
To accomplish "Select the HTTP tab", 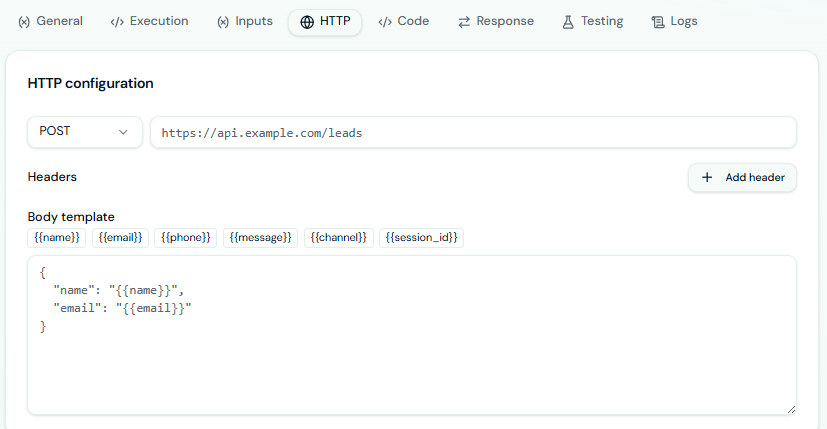I will click(x=325, y=22).
